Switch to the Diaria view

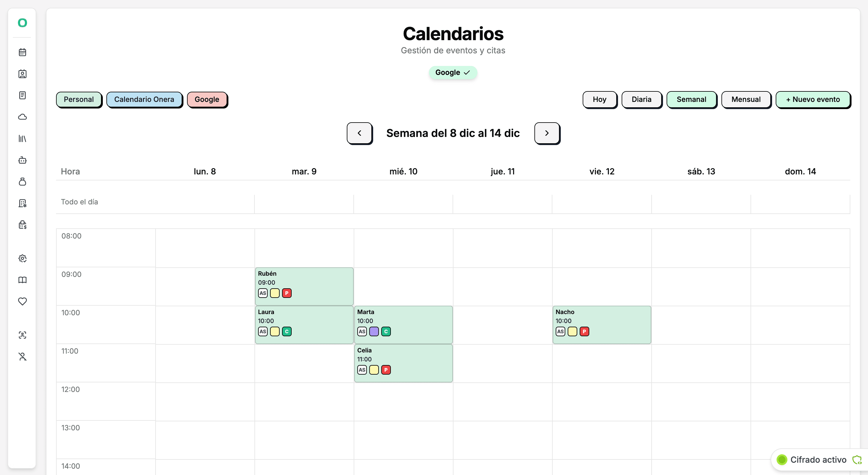click(x=641, y=99)
